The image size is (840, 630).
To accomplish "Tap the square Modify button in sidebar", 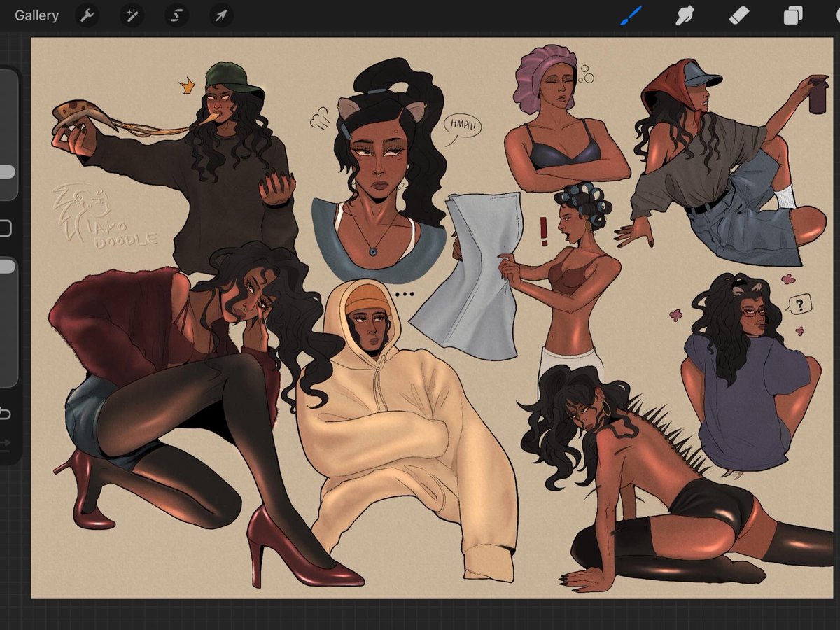I will (x=5, y=228).
